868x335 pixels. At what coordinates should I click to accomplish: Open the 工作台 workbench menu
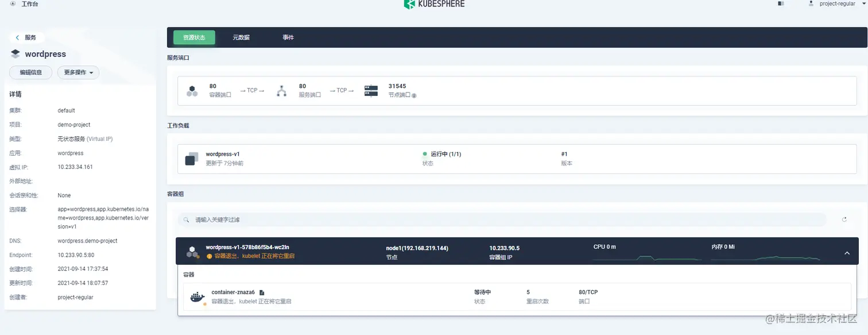pyautogui.click(x=30, y=4)
